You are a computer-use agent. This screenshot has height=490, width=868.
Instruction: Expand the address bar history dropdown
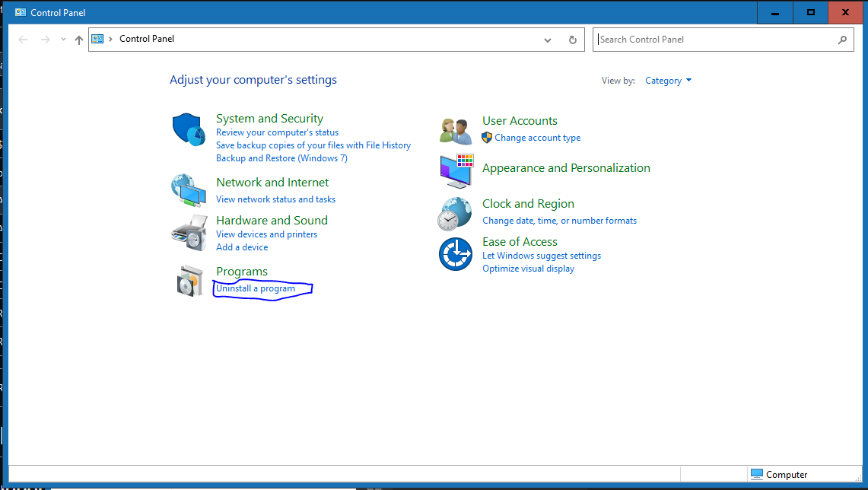pos(548,40)
